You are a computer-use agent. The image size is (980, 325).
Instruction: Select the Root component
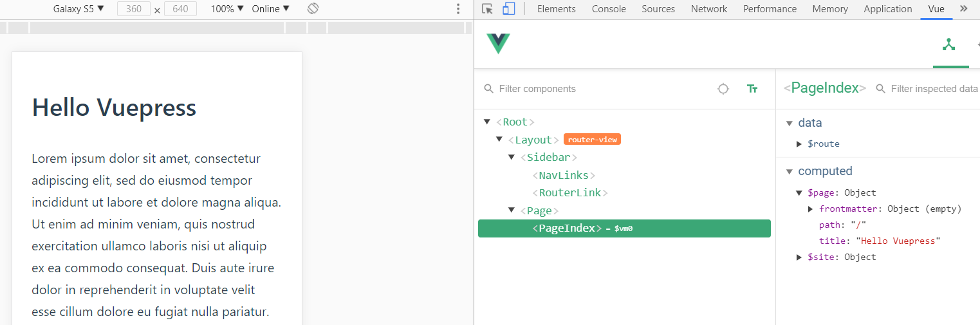click(x=515, y=122)
